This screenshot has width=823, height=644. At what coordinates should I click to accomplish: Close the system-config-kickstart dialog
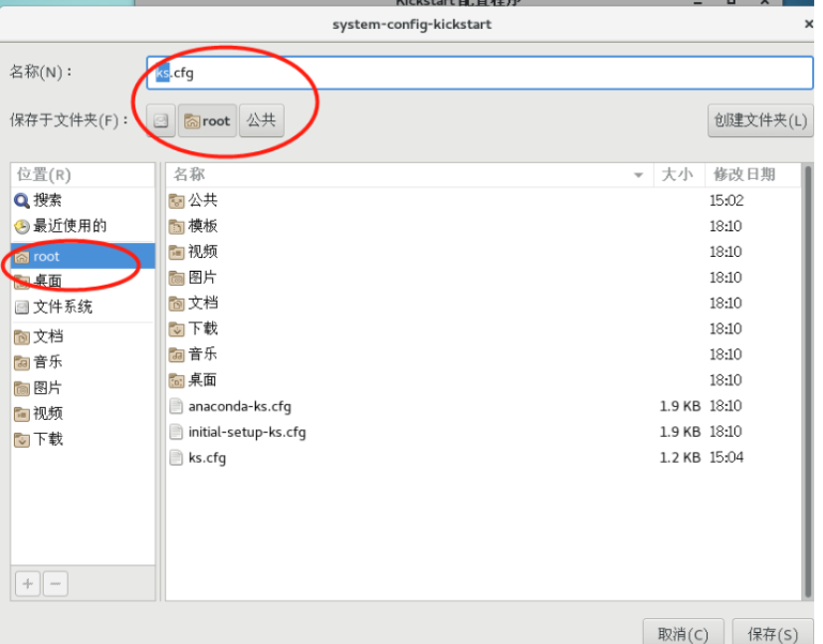(x=809, y=24)
